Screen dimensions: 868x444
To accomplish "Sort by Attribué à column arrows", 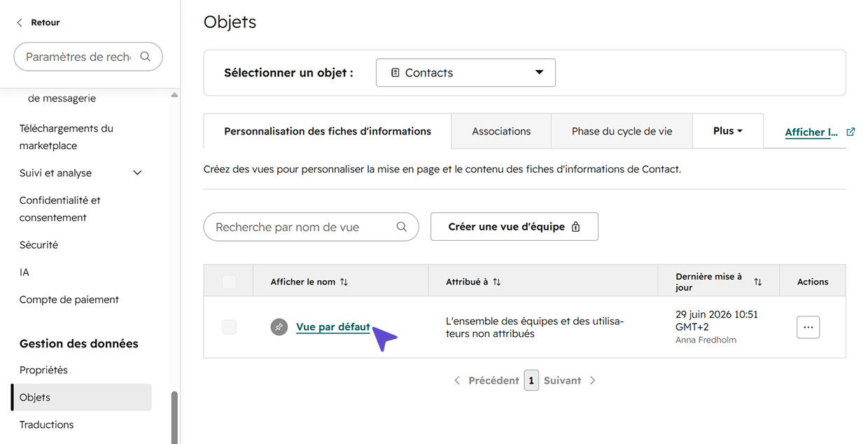I will point(497,282).
